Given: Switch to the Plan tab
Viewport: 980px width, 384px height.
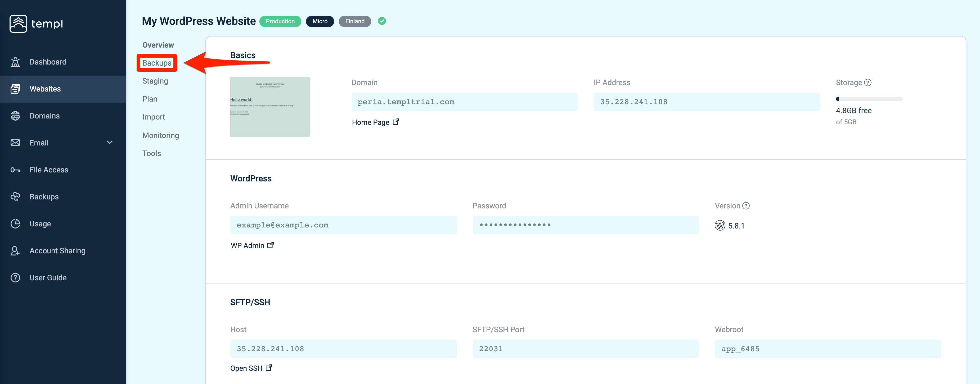Looking at the screenshot, I should (150, 99).
